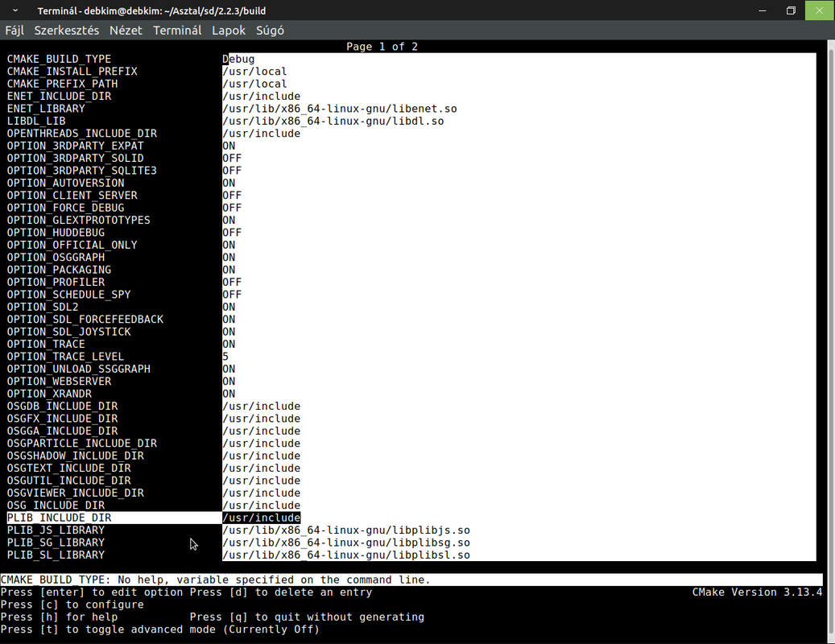
Task: Select OPENTHREADS_INCLUDE_DIR variable
Action: tap(82, 134)
